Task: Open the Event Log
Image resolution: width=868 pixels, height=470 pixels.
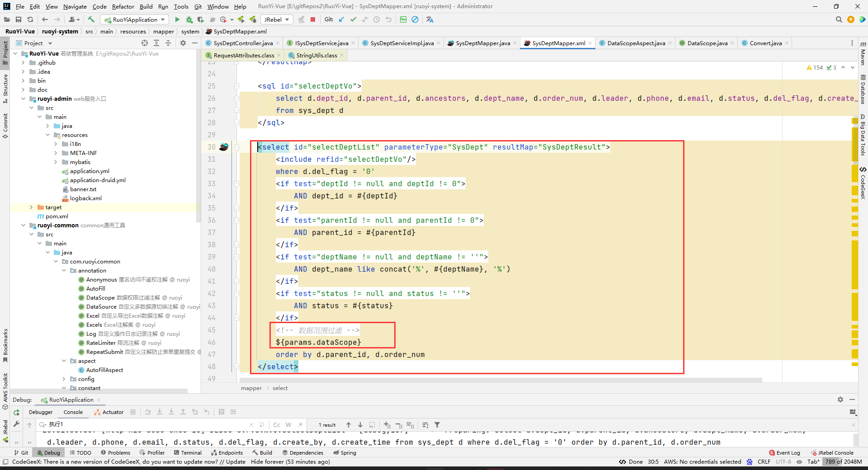Action: (784, 453)
